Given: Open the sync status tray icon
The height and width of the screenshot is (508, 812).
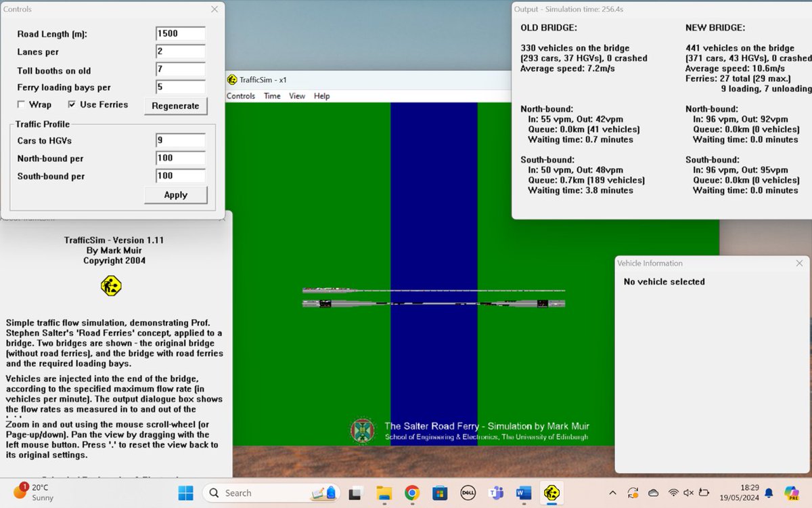Looking at the screenshot, I should (x=633, y=493).
